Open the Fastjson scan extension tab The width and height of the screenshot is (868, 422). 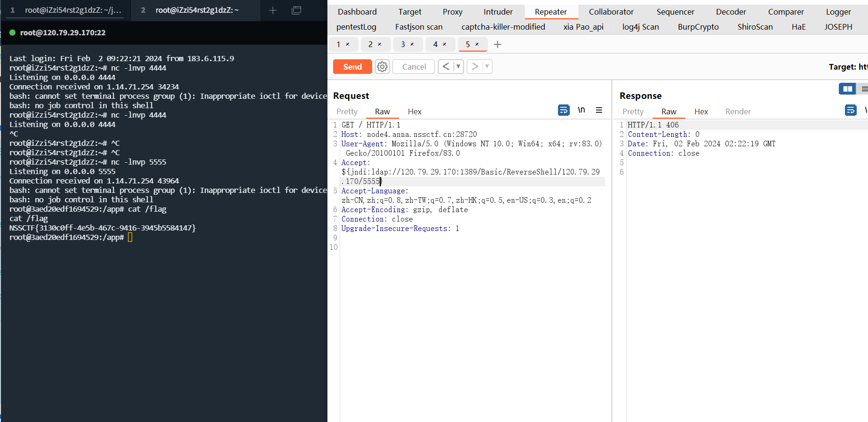[x=419, y=27]
